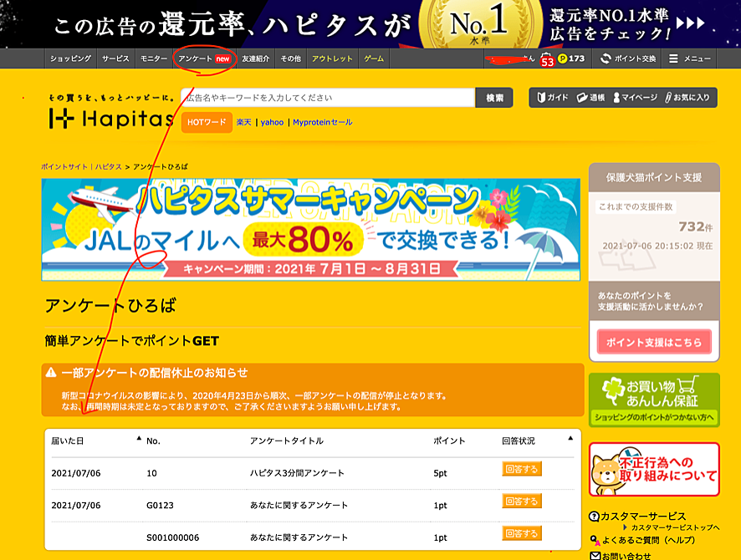This screenshot has width=741, height=560.
Task: Click the warning triangle icon in the notice
Action: tap(51, 373)
